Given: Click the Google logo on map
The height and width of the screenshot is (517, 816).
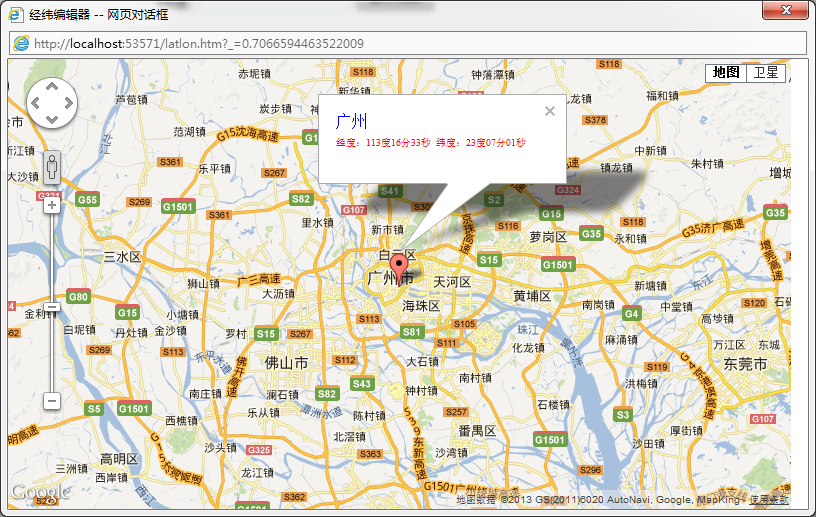Looking at the screenshot, I should click(x=41, y=491).
